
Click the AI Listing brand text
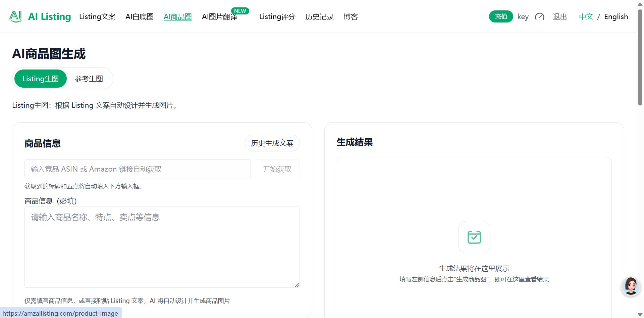click(50, 16)
